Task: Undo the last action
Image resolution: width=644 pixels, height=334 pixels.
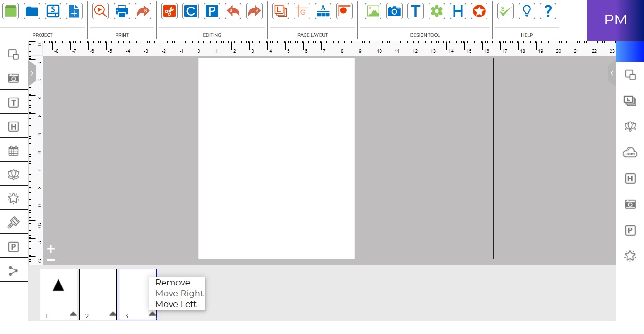Action: coord(233,11)
